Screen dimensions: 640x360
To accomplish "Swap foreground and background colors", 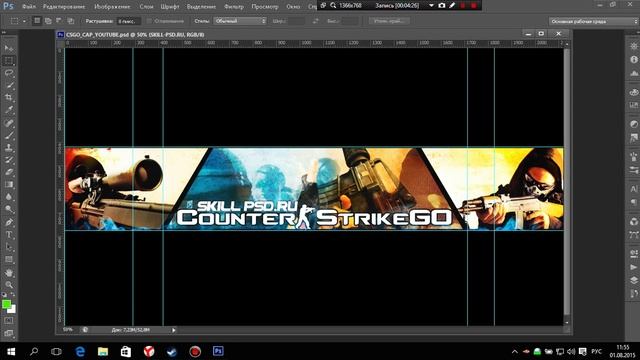I will (x=13, y=294).
